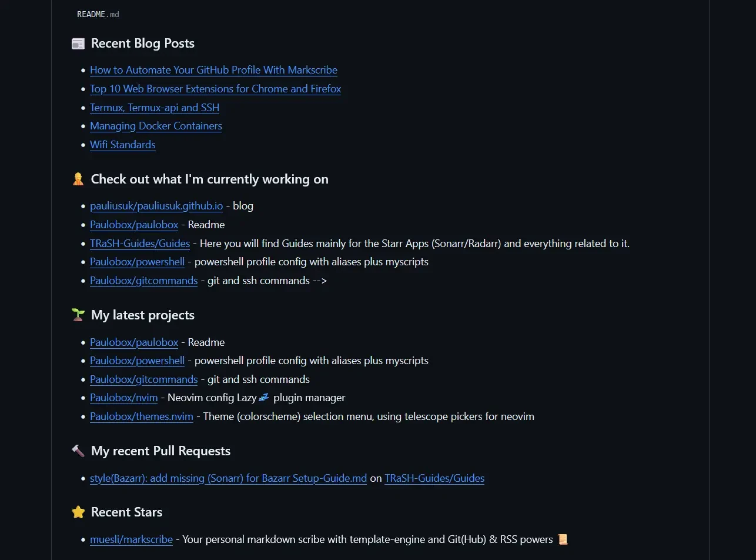Open the Markscribe GitHub profile automation post

tap(213, 70)
